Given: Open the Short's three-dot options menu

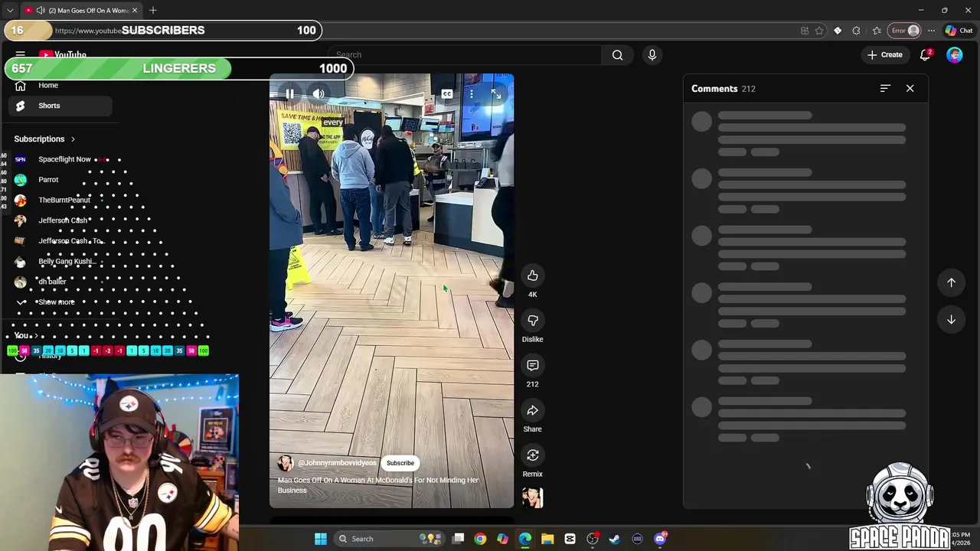Looking at the screenshot, I should (x=472, y=94).
